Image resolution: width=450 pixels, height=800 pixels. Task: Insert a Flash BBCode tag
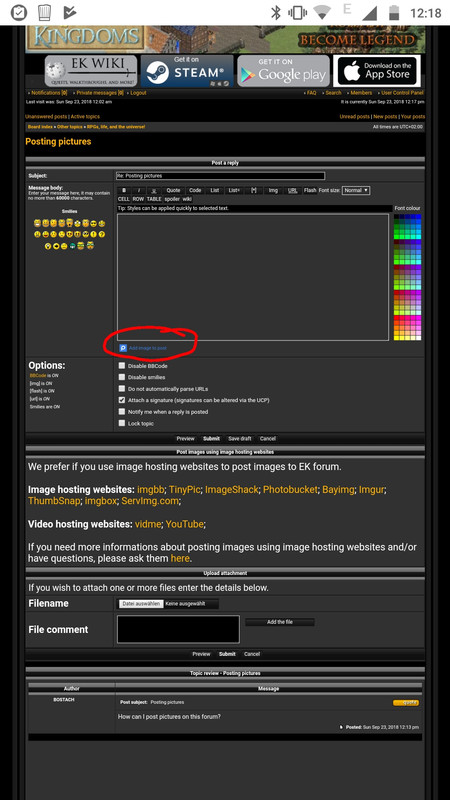tap(310, 190)
